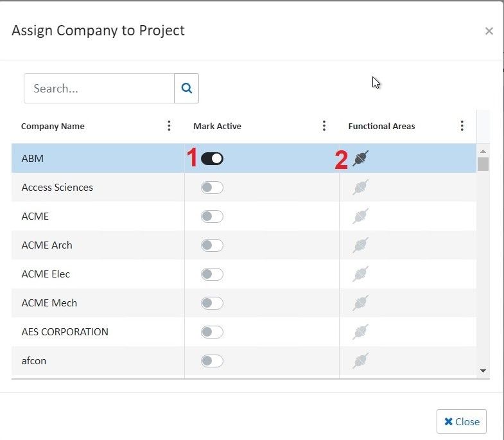Enable Mark Active toggle for Access Sciences
The width and height of the screenshot is (504, 440).
pyautogui.click(x=212, y=188)
